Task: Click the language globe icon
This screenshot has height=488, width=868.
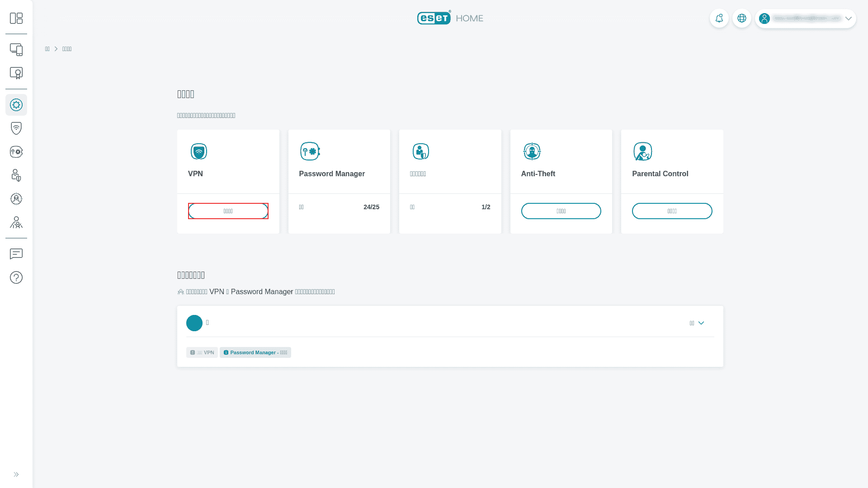Action: point(741,18)
